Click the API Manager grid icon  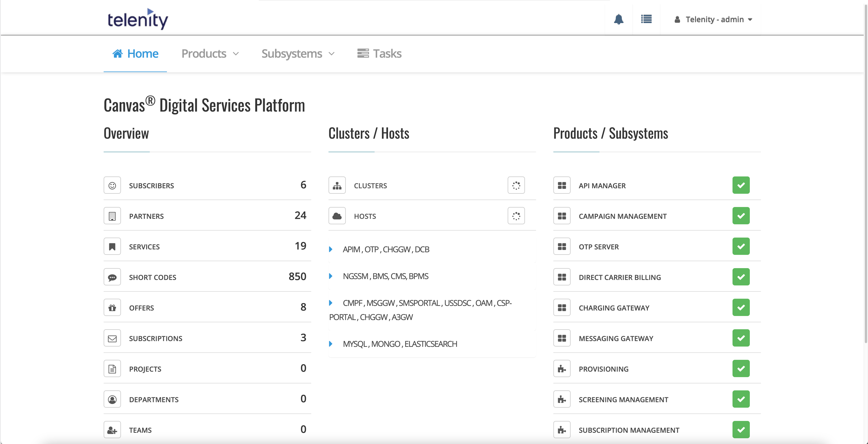[x=562, y=185]
